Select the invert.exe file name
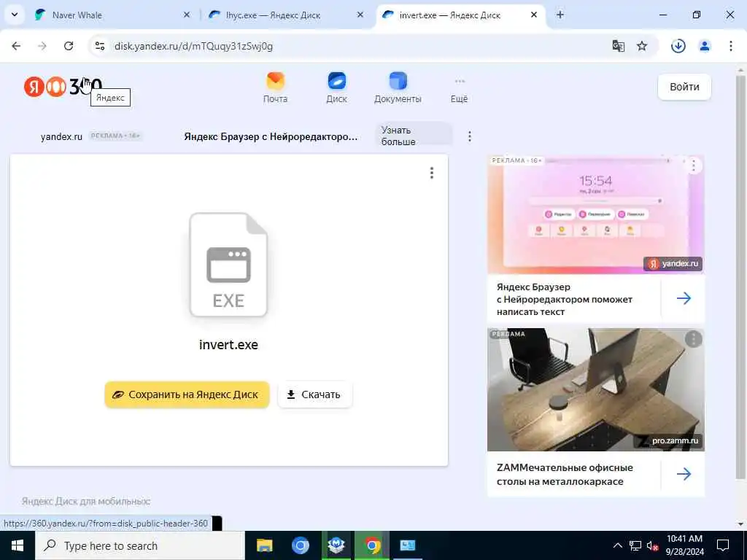The height and width of the screenshot is (560, 747). click(x=228, y=345)
